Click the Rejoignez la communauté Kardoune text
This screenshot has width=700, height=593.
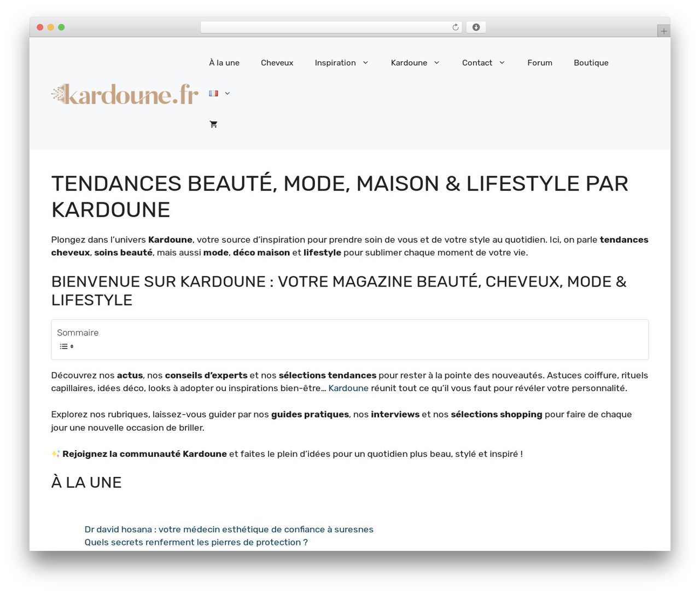click(x=144, y=454)
